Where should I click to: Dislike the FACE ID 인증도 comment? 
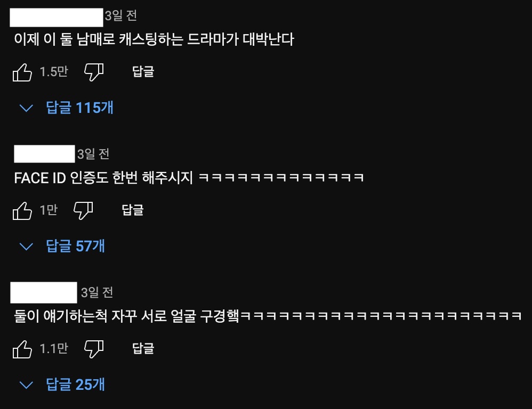(83, 211)
